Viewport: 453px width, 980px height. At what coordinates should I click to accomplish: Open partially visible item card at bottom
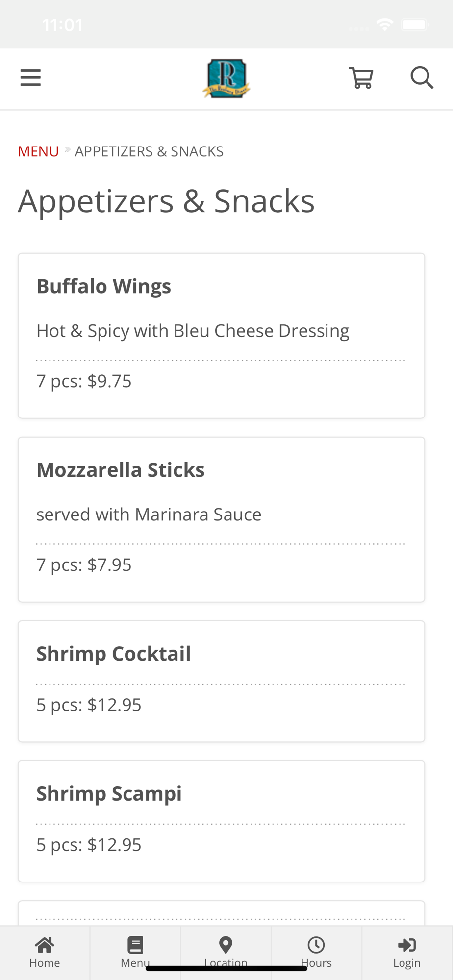pos(221,913)
